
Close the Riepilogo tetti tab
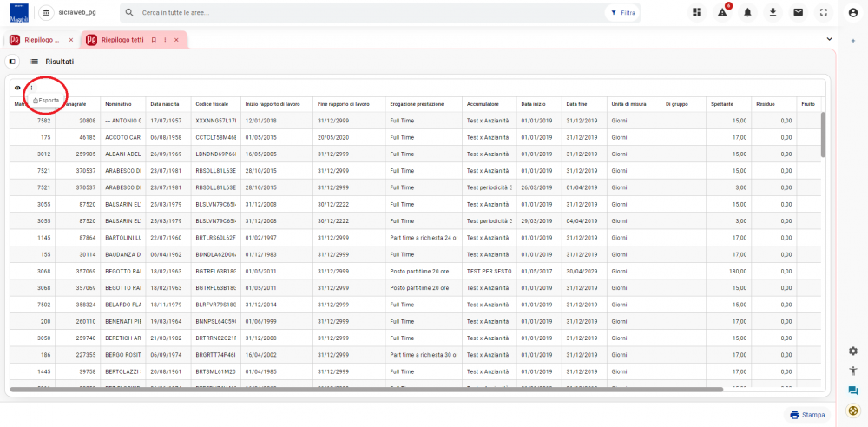click(x=176, y=40)
